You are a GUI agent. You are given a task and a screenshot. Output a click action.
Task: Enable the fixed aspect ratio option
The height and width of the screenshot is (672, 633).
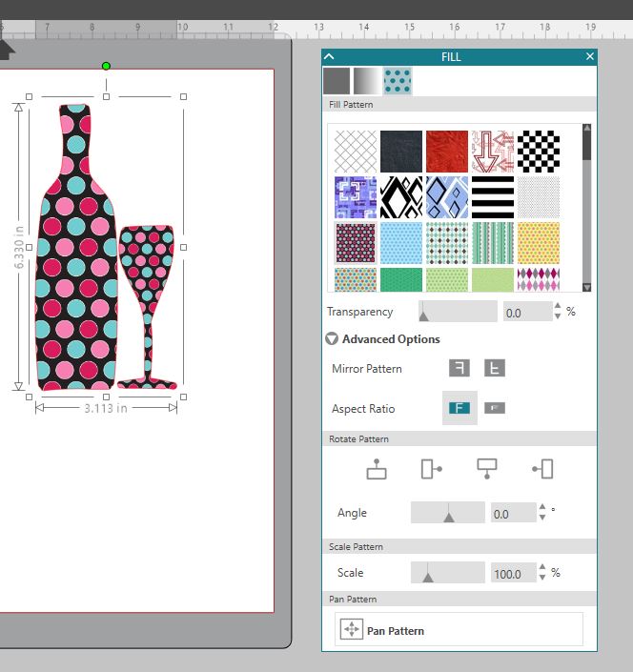[460, 408]
